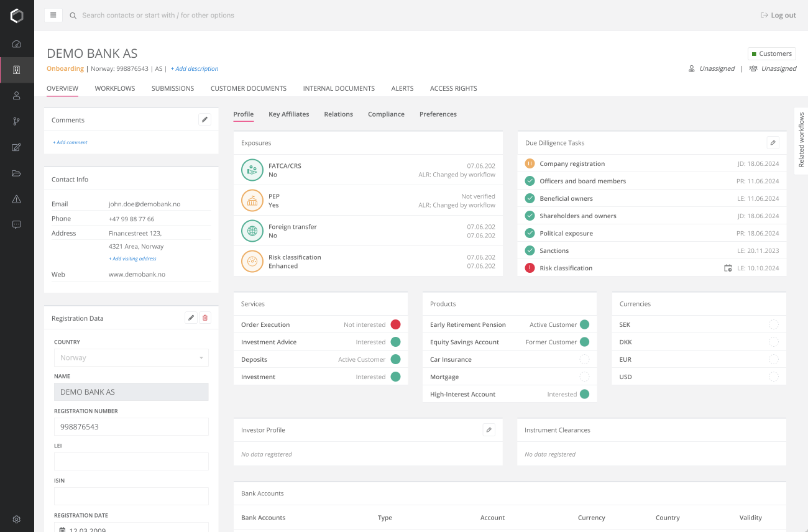Open the Customers category selector
This screenshot has height=532, width=808.
click(771, 53)
